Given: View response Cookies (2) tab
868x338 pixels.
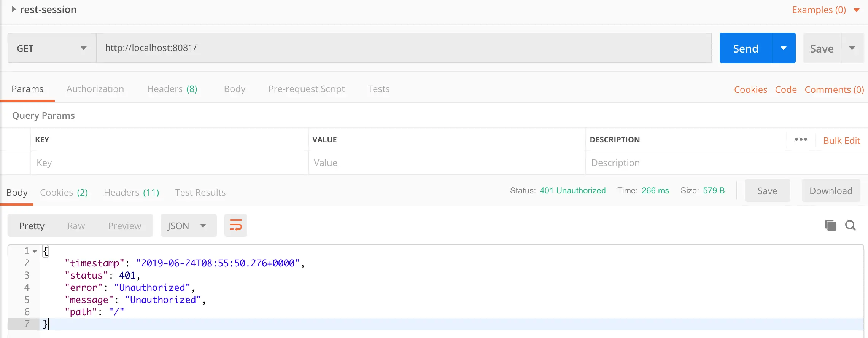Looking at the screenshot, I should coord(64,193).
